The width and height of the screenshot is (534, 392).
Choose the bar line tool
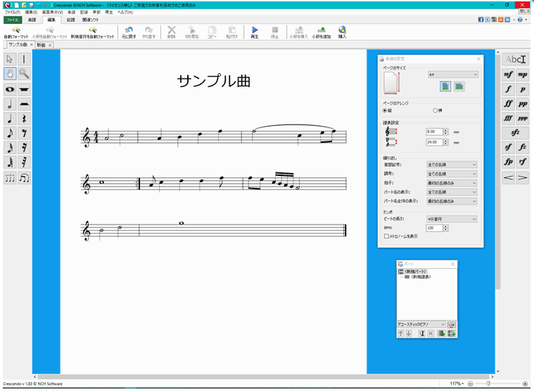click(x=24, y=59)
